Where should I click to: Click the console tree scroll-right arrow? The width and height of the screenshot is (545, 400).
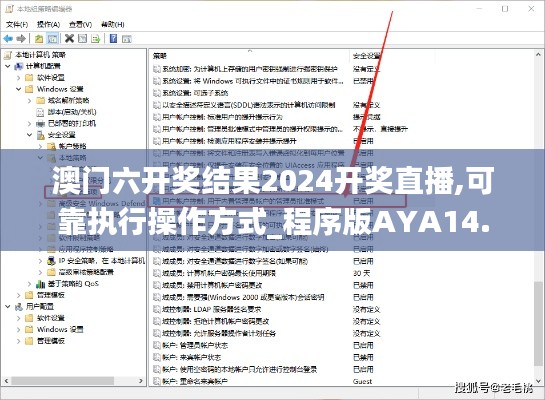pos(141,381)
